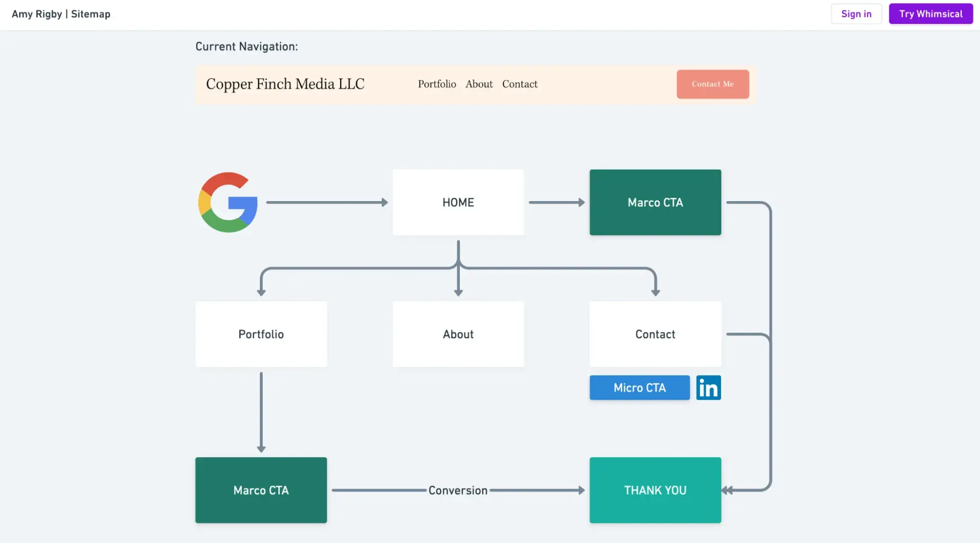Select the Micro CTA button
980x543 pixels.
pyautogui.click(x=639, y=388)
